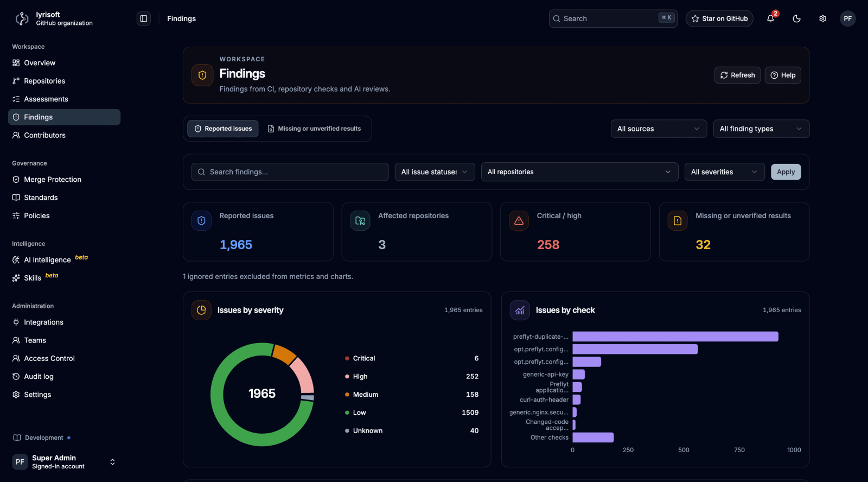Click the Missing or unverified results card icon
868x482 pixels.
click(678, 220)
